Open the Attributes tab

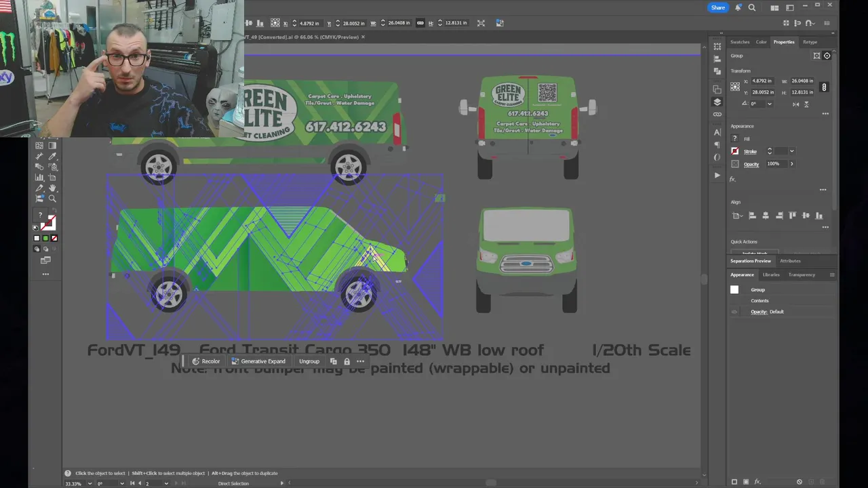click(x=790, y=261)
